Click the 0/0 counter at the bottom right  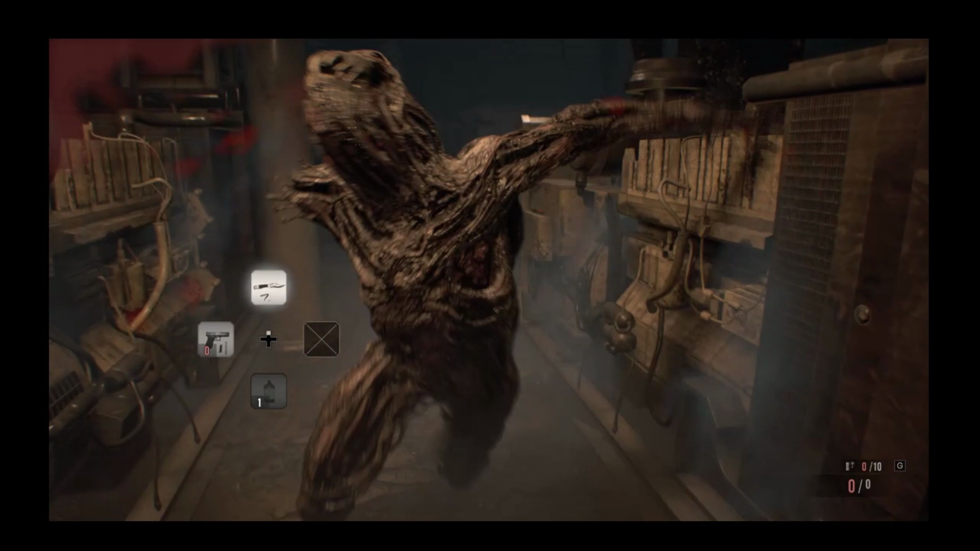859,486
